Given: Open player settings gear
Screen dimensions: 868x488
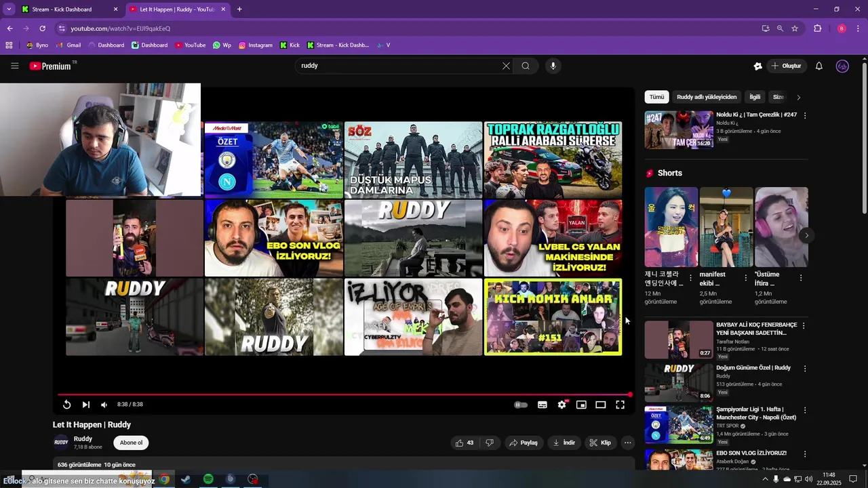Looking at the screenshot, I should 562,405.
